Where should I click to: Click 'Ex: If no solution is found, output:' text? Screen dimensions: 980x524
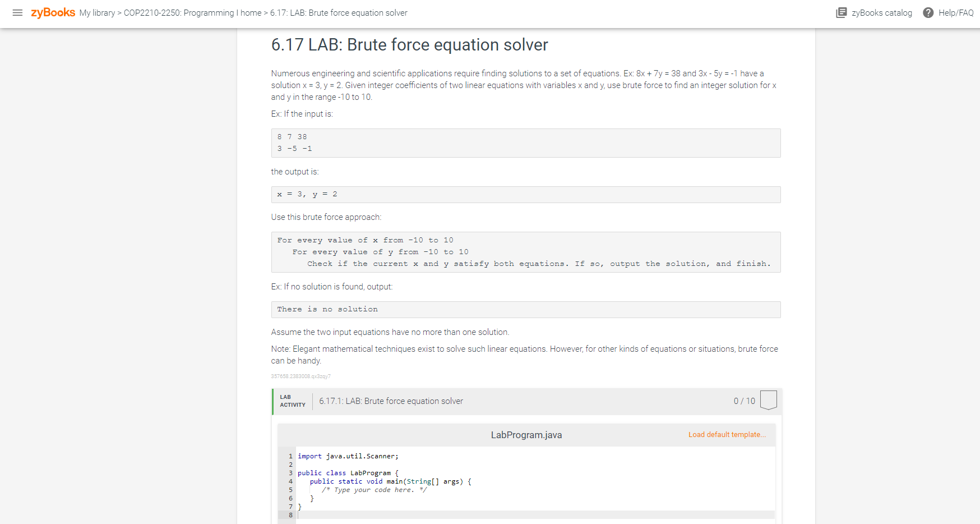[x=332, y=287]
